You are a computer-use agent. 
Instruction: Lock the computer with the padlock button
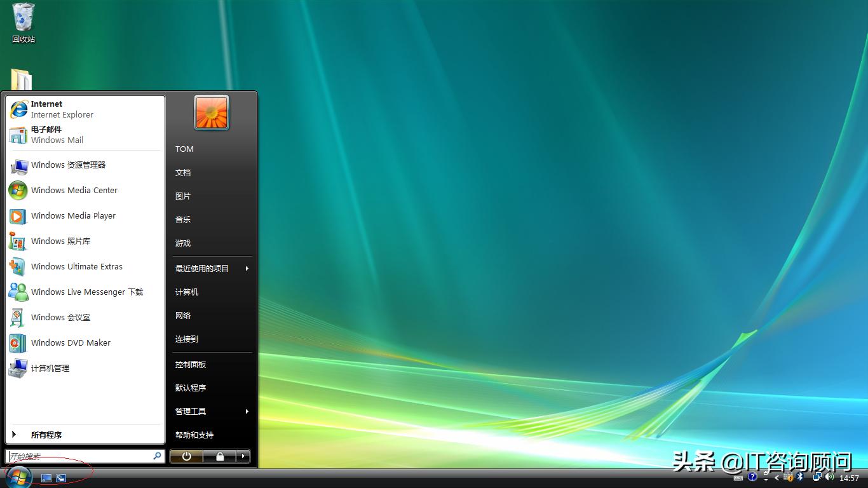point(220,456)
